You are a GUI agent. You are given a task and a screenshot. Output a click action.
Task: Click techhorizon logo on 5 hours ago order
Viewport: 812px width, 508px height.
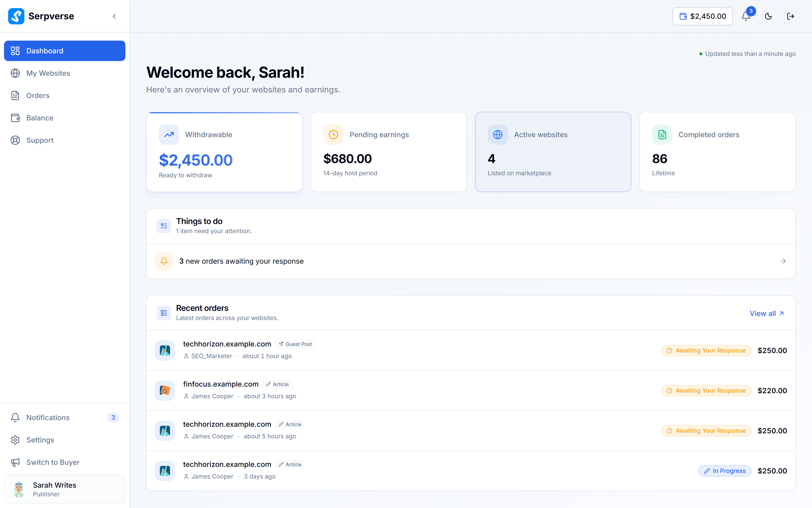pos(165,431)
